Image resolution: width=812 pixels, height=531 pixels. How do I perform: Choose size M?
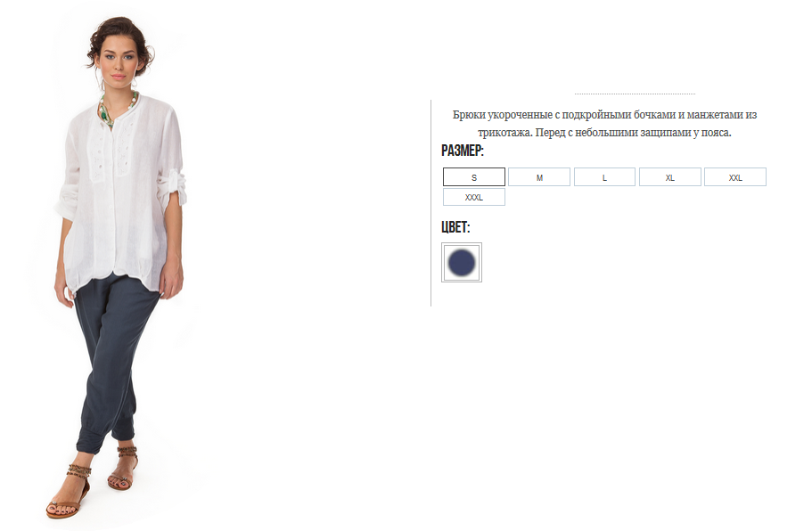point(539,177)
